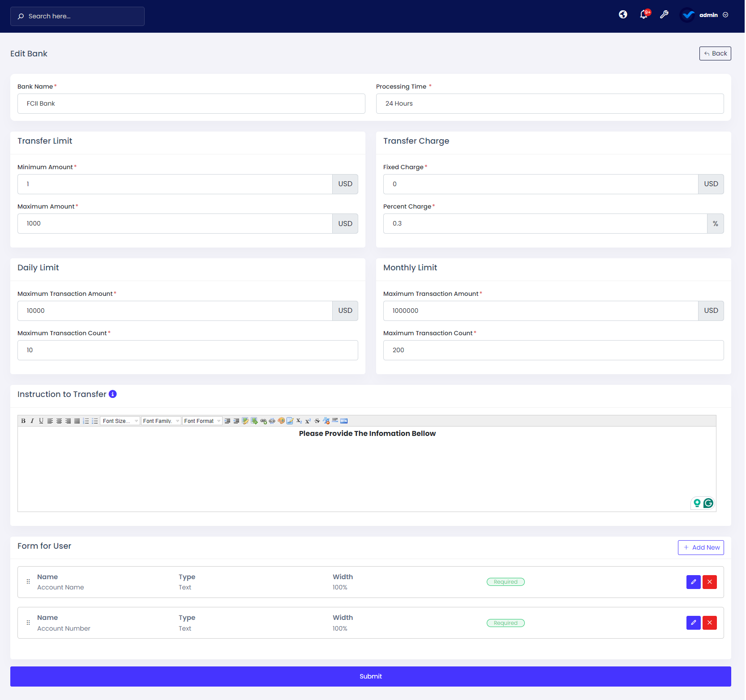Open the Font Size dropdown

[120, 421]
